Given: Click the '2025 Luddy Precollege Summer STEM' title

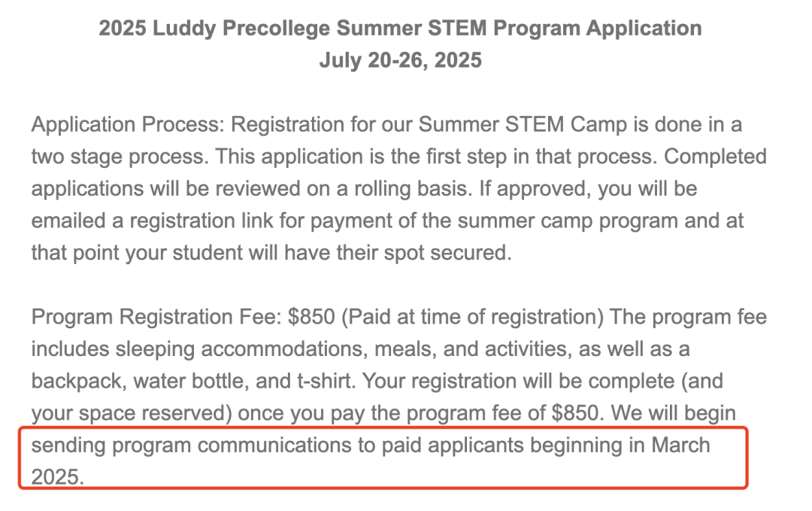Looking at the screenshot, I should [400, 29].
